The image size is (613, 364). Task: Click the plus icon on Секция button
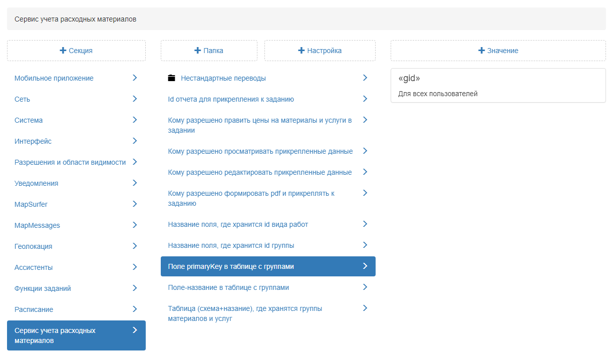tap(63, 51)
